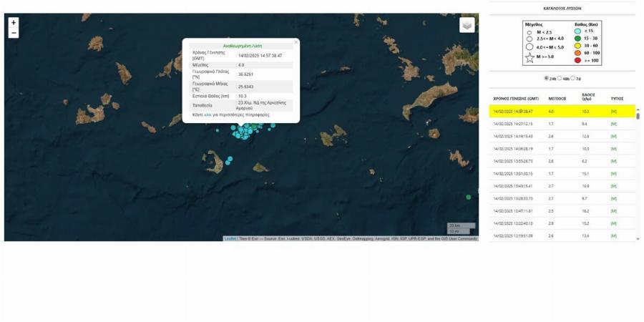
Task: Click the isolated small cyan marker west of the cluster
Action: (218, 130)
